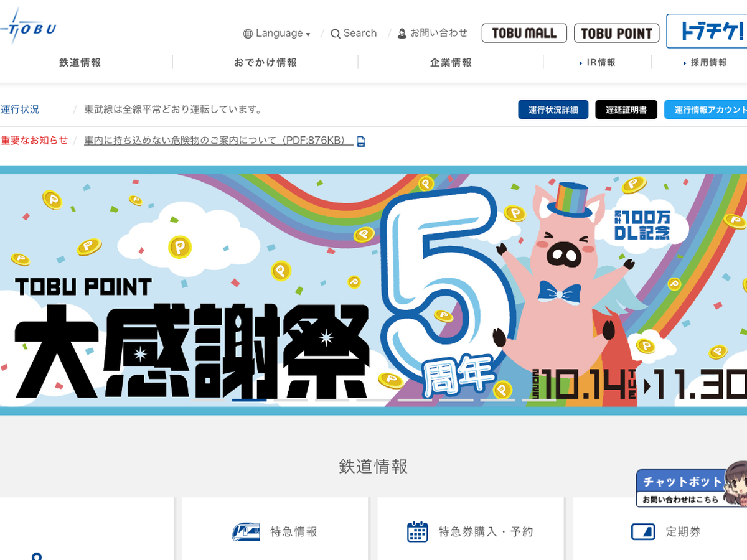Click the calendar icon for 特急券購入・予約
The height and width of the screenshot is (560, 747).
(417, 532)
